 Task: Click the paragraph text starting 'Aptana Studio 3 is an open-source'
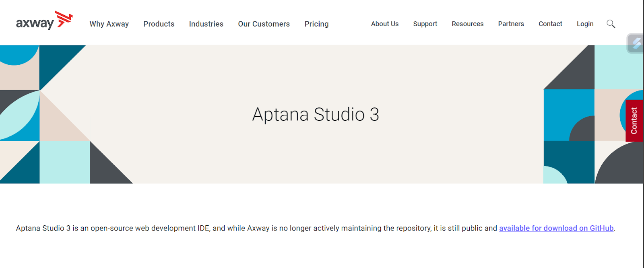point(316,228)
